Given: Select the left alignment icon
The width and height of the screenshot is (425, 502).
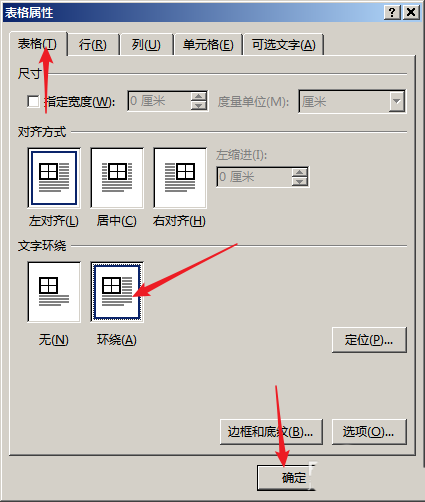Looking at the screenshot, I should 54,178.
